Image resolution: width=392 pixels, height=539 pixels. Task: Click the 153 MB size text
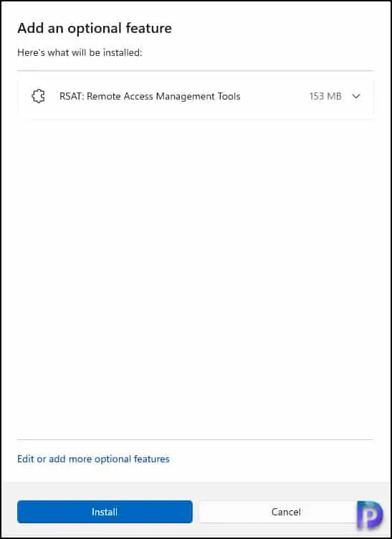click(x=325, y=96)
